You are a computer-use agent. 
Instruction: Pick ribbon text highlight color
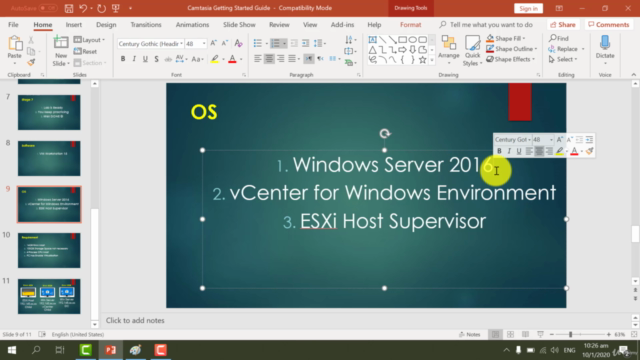(x=215, y=59)
